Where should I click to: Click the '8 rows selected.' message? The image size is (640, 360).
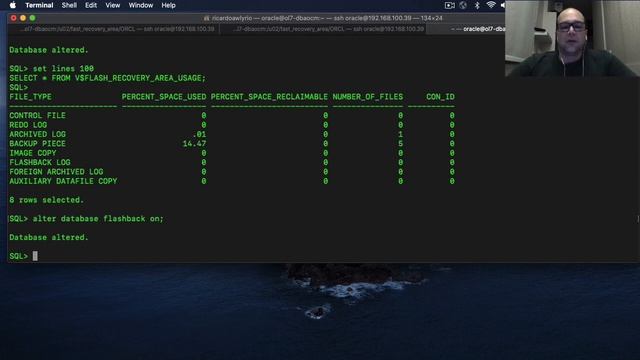tap(46, 200)
